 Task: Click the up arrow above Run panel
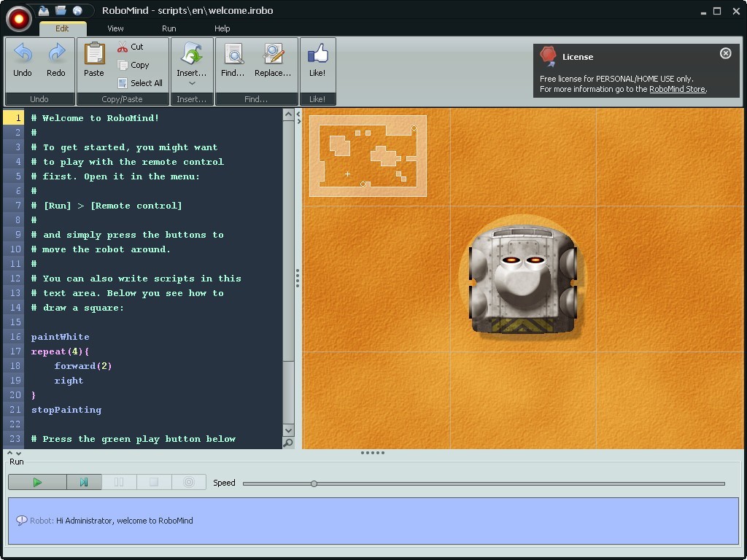click(10, 454)
